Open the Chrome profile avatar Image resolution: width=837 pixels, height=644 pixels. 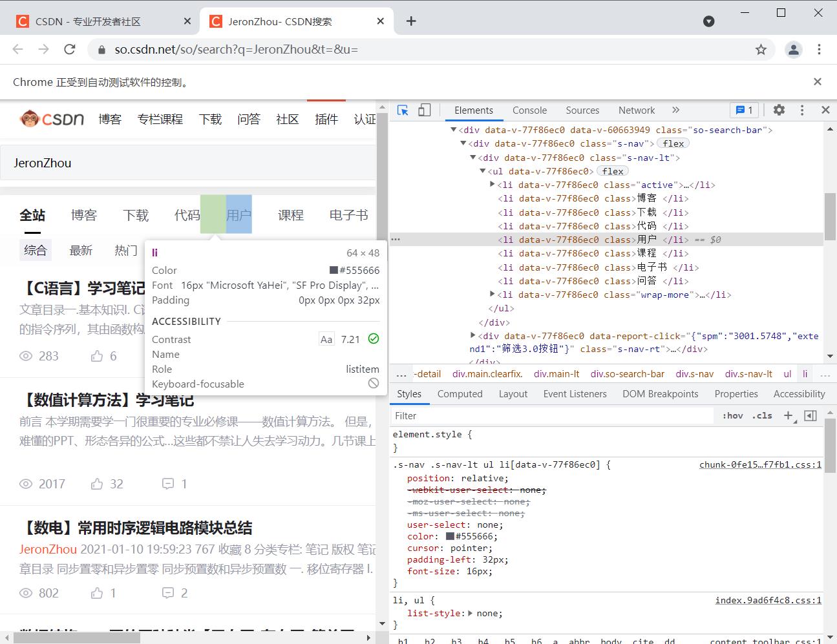point(793,49)
